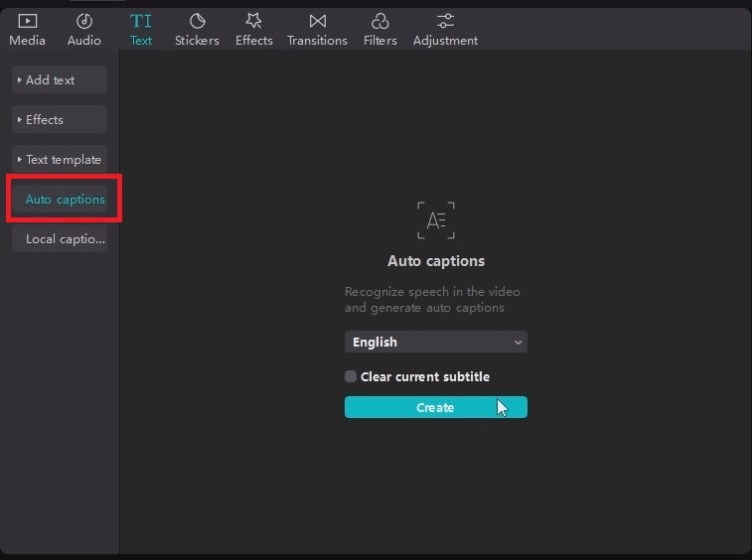Open the Media tab icon
This screenshot has width=752, height=560.
pos(28,21)
